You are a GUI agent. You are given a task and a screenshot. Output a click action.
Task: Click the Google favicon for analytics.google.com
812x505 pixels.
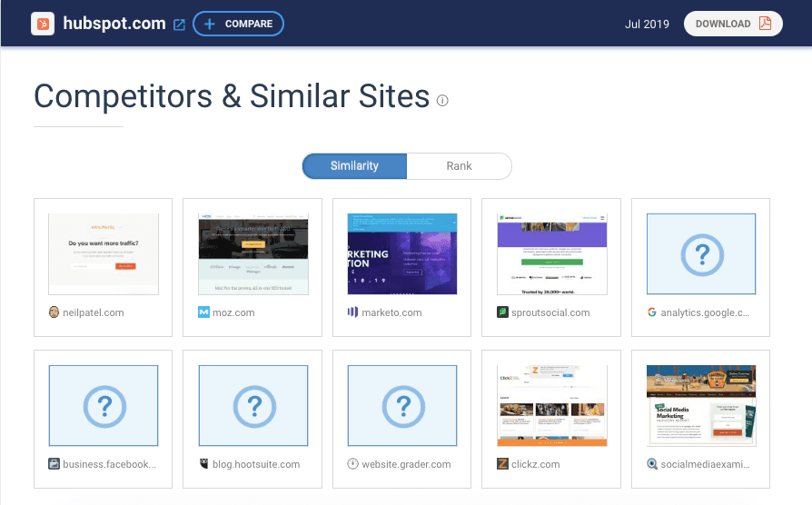[652, 312]
